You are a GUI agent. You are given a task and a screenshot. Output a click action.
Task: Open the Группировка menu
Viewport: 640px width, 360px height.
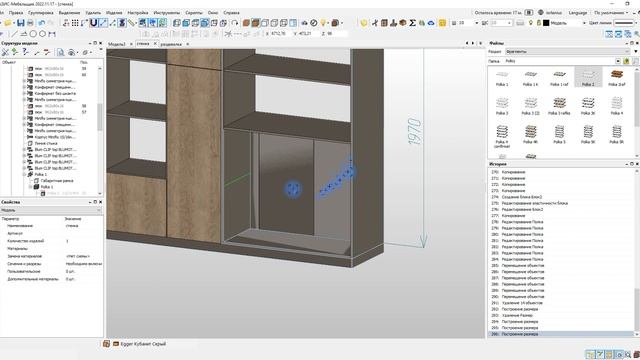coord(41,13)
